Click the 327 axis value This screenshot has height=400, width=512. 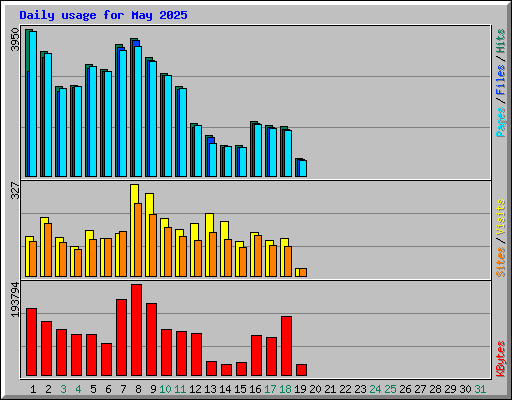pos(15,190)
